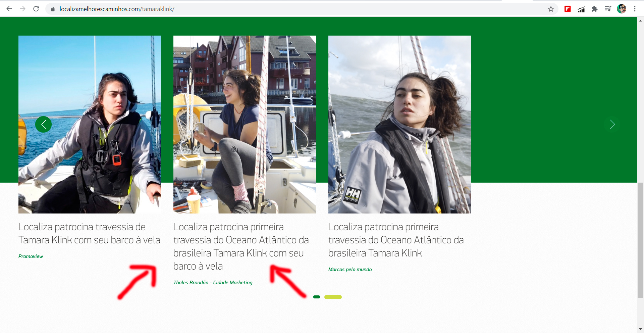Open the Tamara in grey jacket photo
This screenshot has width=644, height=333.
coord(399,125)
